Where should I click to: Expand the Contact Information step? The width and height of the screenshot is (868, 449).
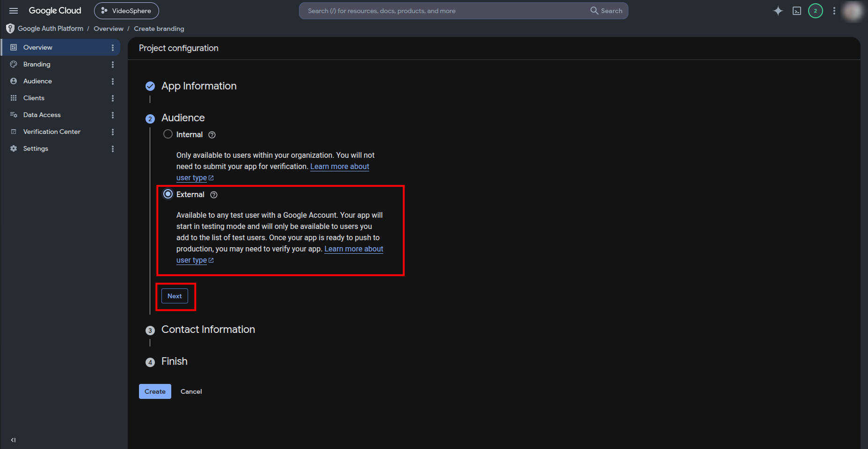coord(208,330)
